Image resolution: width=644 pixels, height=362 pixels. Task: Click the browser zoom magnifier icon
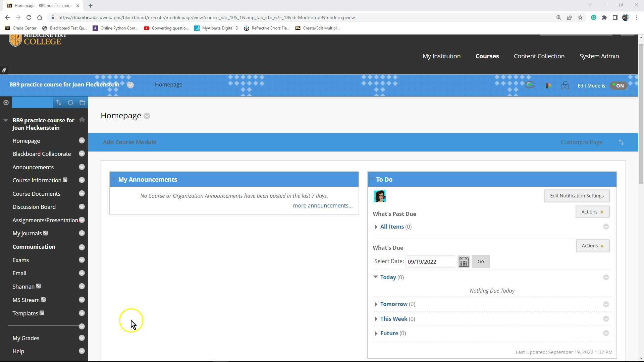coord(559,17)
